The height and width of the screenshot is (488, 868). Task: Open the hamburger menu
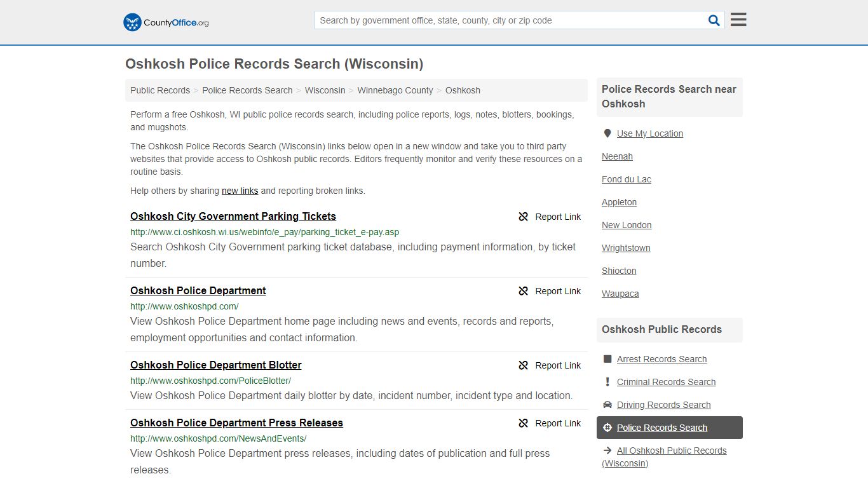pos(738,20)
